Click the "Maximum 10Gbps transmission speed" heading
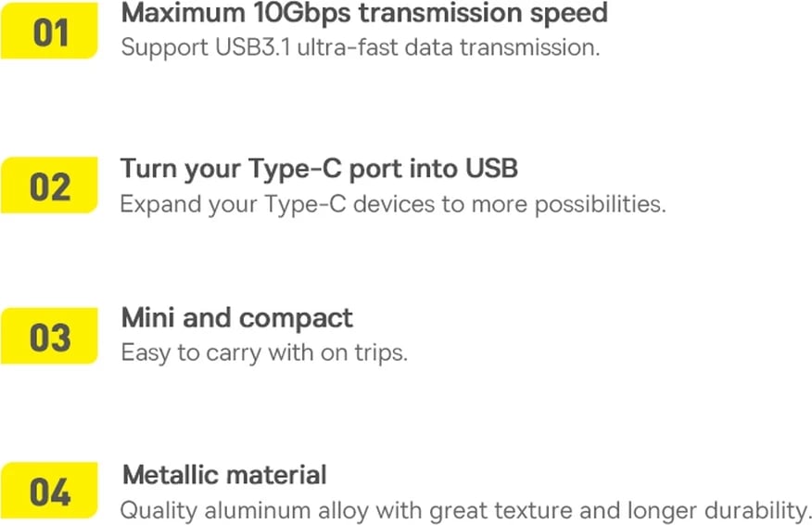812x525 pixels. point(364,13)
